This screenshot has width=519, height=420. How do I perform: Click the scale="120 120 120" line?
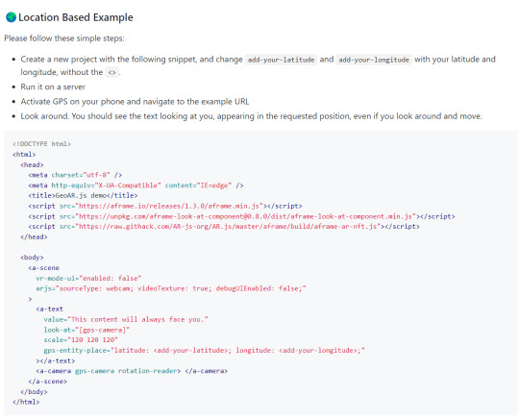point(81,340)
